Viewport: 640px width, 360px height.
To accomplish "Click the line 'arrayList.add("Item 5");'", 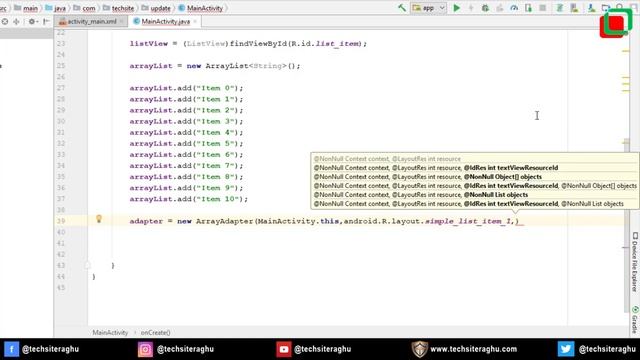I will pos(186,144).
